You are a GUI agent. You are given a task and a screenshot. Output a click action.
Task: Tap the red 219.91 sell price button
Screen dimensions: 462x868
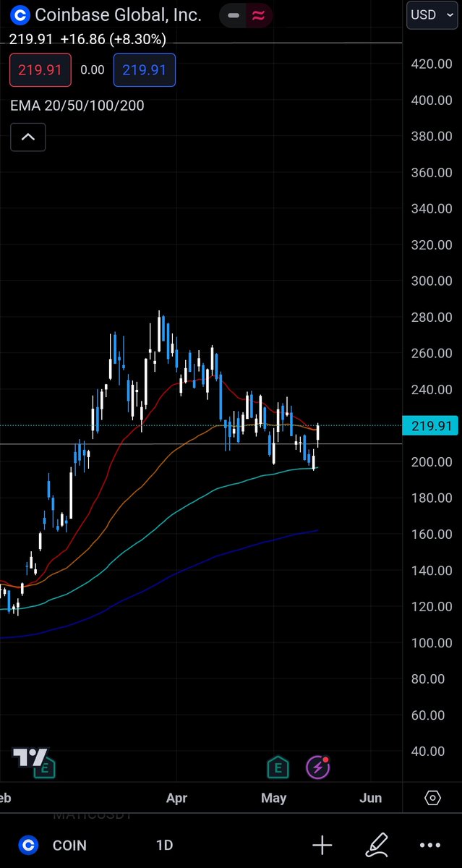(x=40, y=70)
